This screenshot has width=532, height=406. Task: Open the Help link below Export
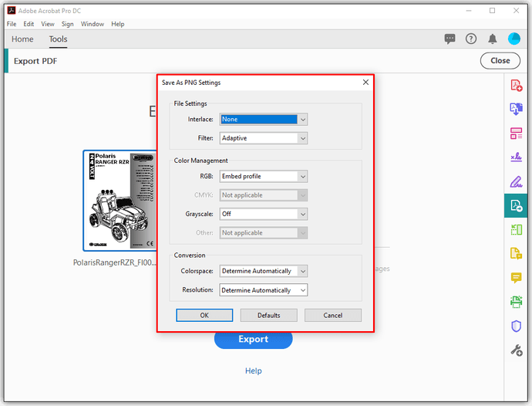pos(254,370)
